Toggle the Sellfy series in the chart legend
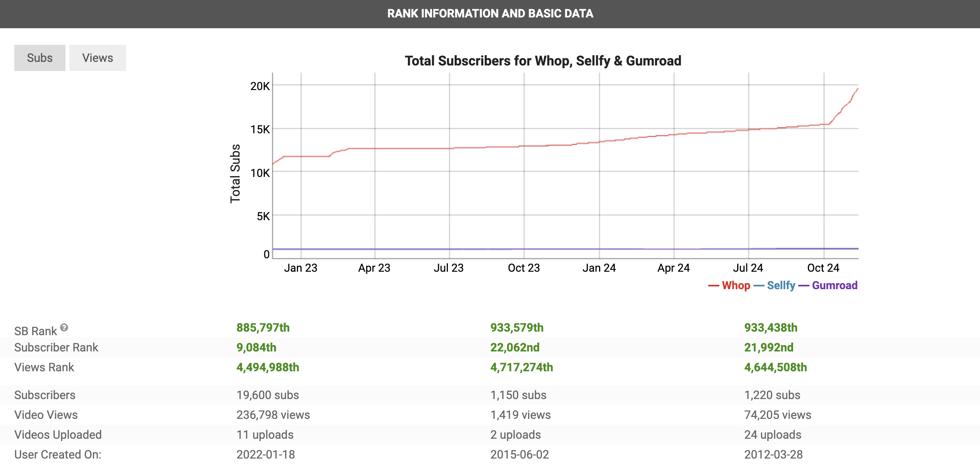The width and height of the screenshot is (980, 476). click(x=780, y=285)
